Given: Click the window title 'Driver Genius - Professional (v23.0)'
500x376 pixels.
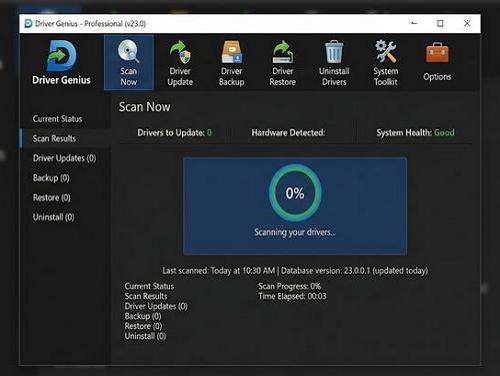Looking at the screenshot, I should tap(90, 24).
